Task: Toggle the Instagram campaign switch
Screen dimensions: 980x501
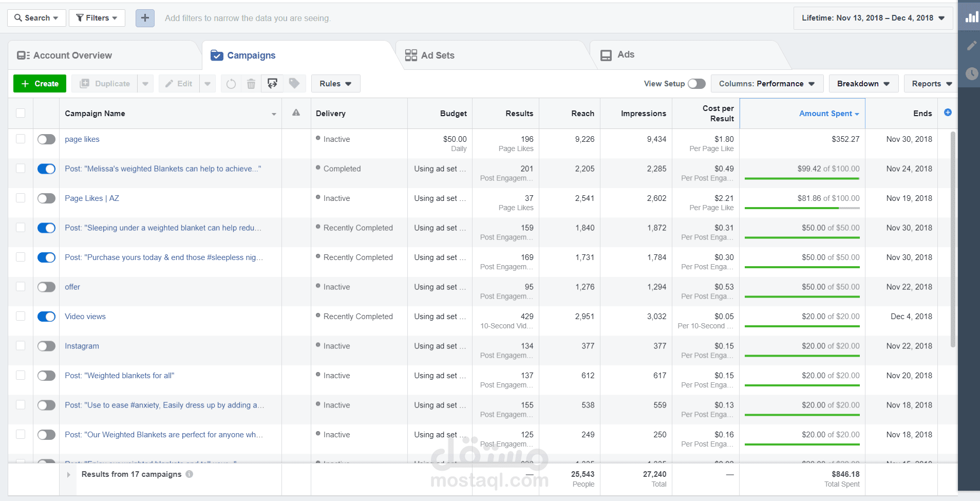Action: coord(46,346)
